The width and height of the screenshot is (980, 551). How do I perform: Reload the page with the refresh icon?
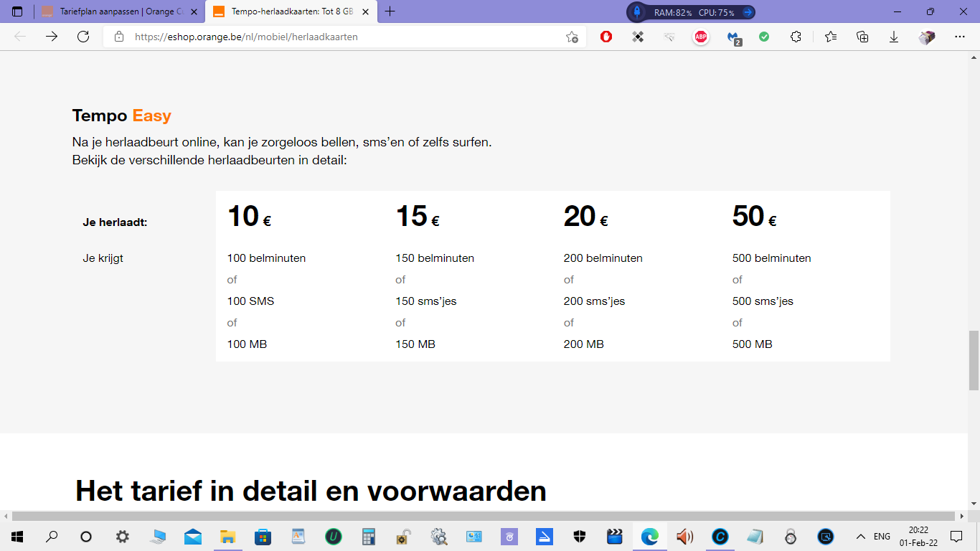point(83,37)
